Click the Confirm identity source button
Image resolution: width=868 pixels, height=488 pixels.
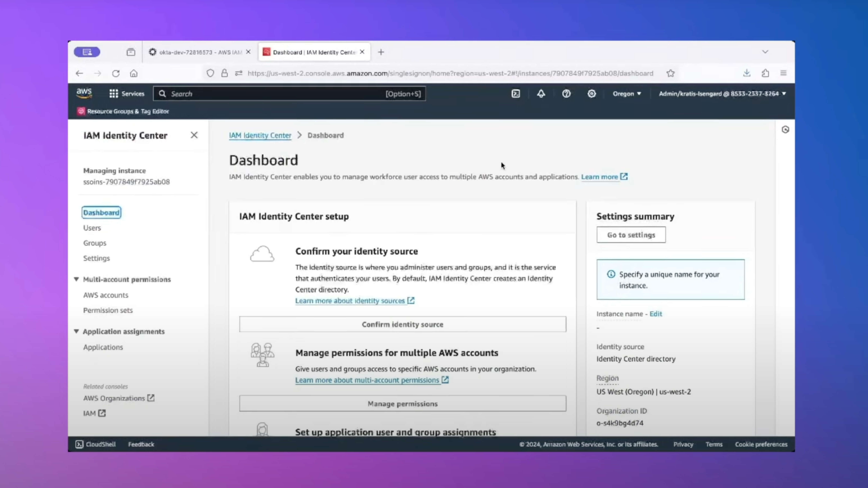[x=402, y=324]
